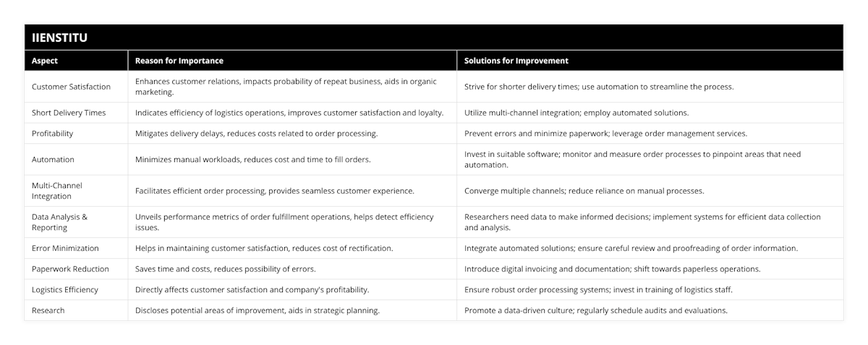The height and width of the screenshot is (345, 868).
Task: Select the Solutions for Improvement column header
Action: click(516, 61)
